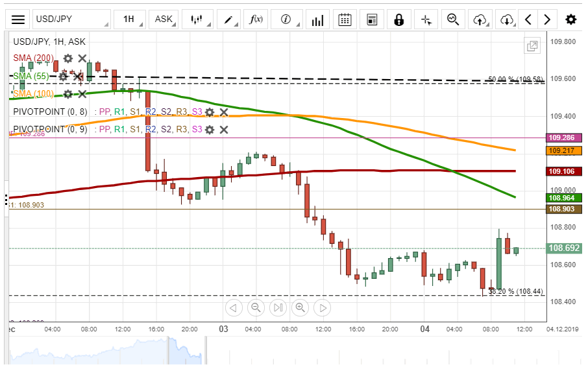Viewport: 588px width, 369px height.
Task: Open the f(x) indicators menu
Action: [256, 19]
